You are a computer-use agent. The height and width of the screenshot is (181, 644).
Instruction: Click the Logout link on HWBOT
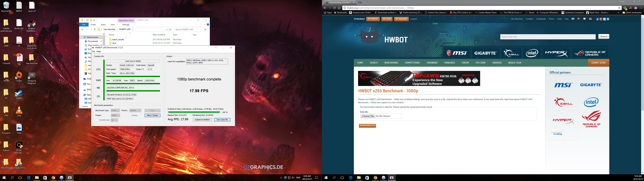414,19
